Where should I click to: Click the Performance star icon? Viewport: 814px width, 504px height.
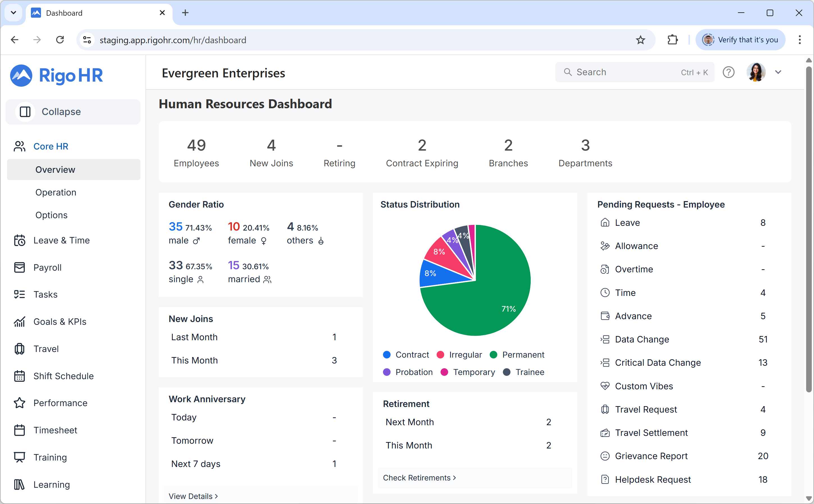point(19,403)
